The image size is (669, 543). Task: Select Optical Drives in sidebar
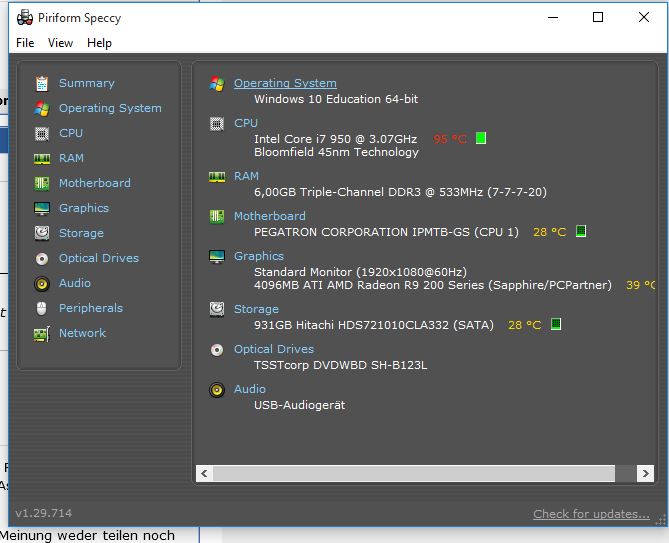point(99,258)
